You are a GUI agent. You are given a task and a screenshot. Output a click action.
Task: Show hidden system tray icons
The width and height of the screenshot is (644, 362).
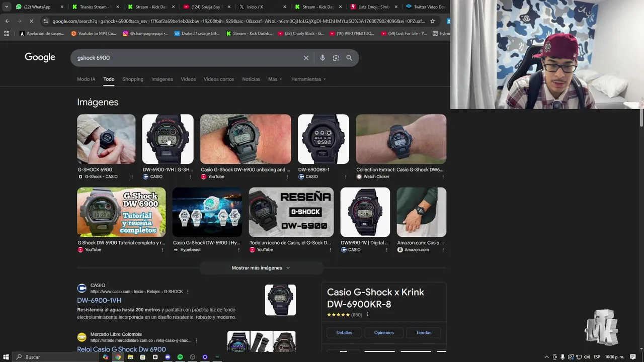pyautogui.click(x=547, y=357)
